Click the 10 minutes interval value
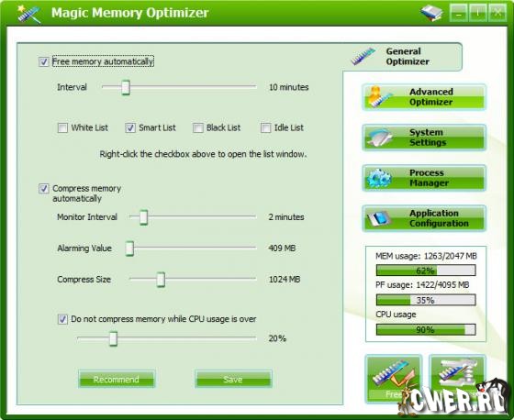The width and height of the screenshot is (514, 420). pyautogui.click(x=289, y=87)
